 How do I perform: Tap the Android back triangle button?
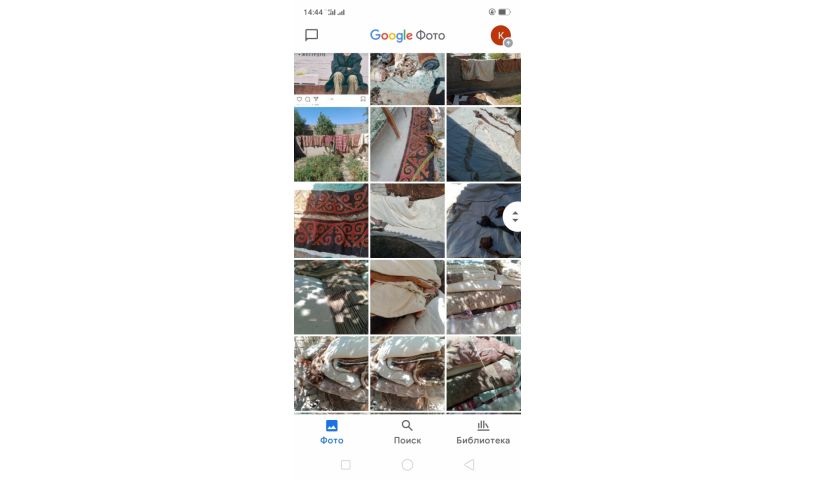(x=469, y=464)
